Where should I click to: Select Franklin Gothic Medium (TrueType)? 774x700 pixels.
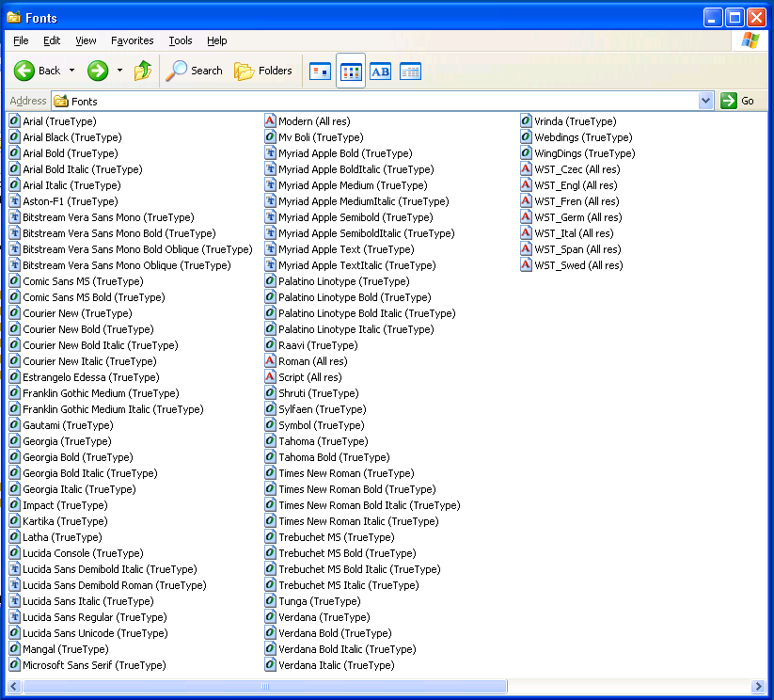click(x=101, y=393)
